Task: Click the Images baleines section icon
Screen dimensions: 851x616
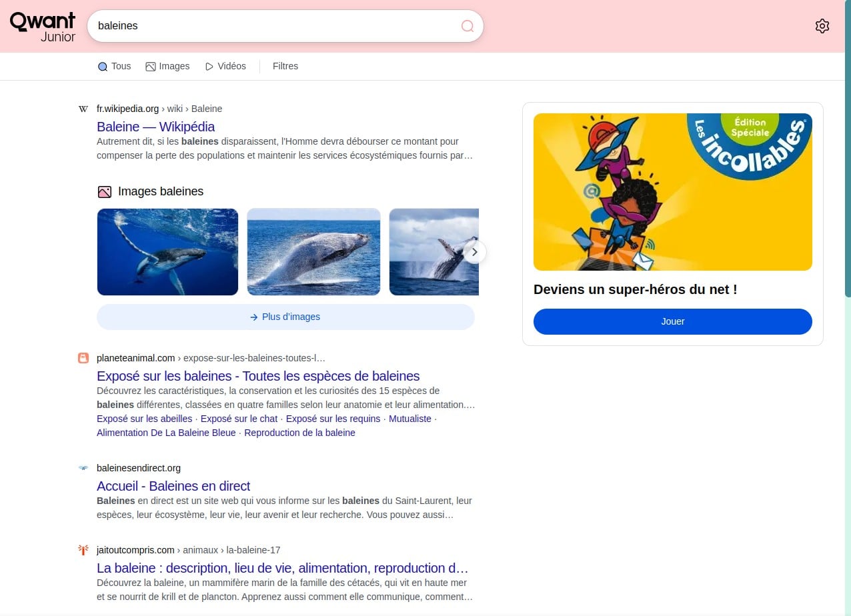Action: (104, 192)
